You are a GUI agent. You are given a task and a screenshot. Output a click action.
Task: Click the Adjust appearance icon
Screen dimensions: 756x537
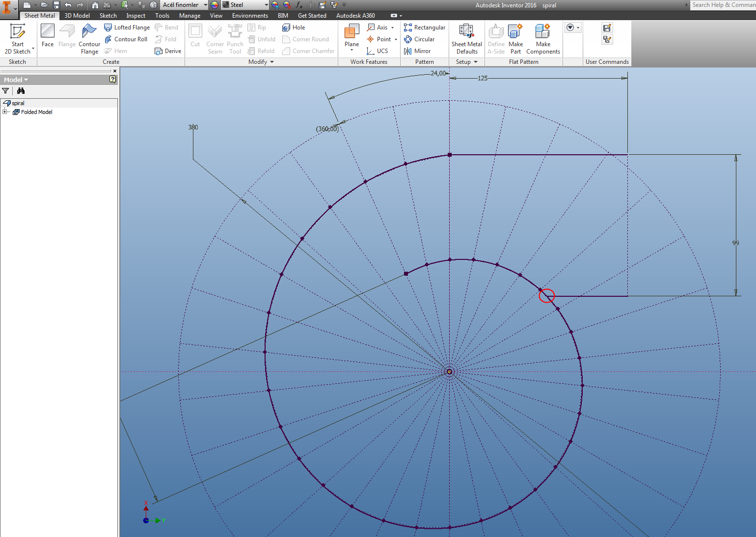(275, 5)
